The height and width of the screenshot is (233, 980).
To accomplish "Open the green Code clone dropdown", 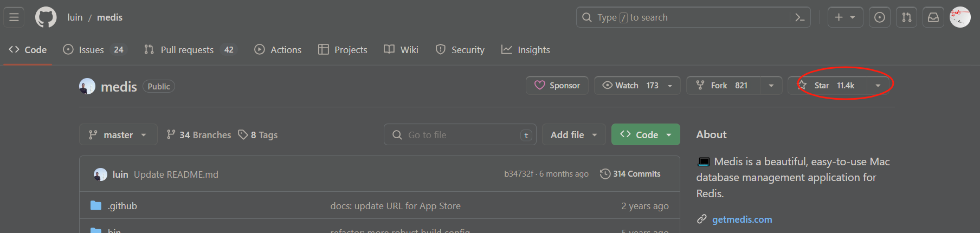I will [x=646, y=134].
